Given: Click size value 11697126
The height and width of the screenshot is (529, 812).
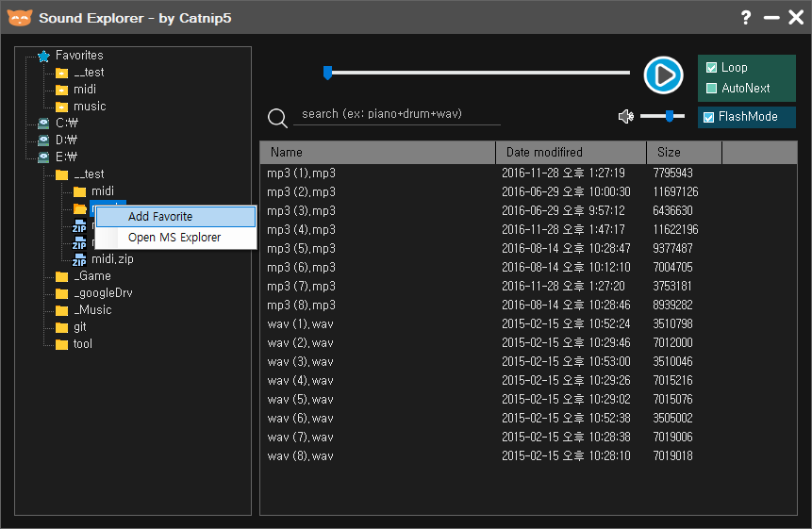Looking at the screenshot, I should (x=675, y=192).
